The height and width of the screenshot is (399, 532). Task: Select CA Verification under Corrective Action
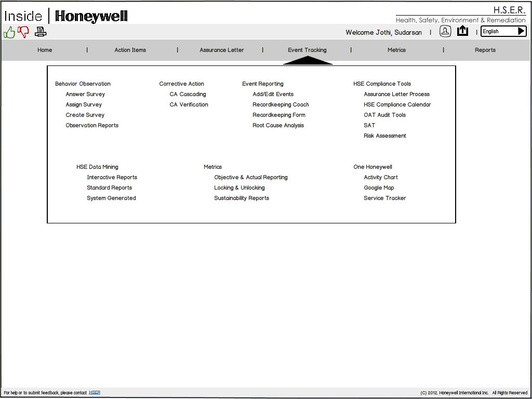click(189, 104)
